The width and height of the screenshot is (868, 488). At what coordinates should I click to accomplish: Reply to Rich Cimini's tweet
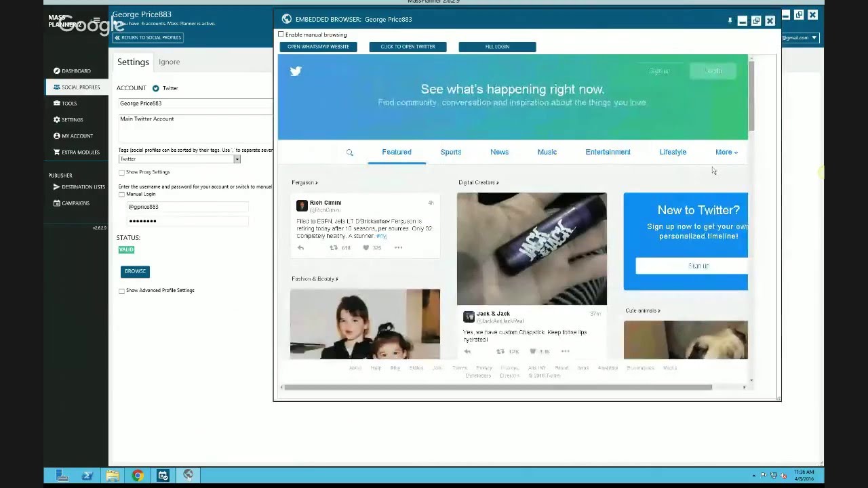[300, 248]
